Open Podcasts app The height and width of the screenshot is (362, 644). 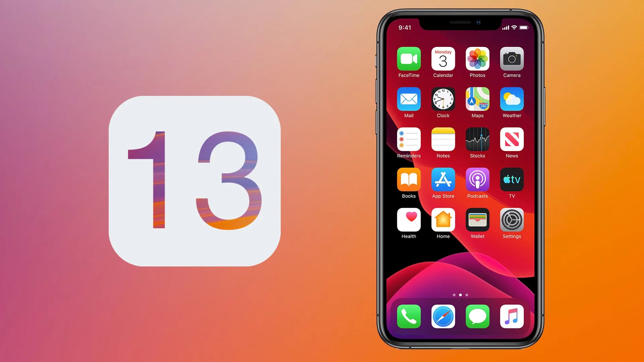click(477, 183)
